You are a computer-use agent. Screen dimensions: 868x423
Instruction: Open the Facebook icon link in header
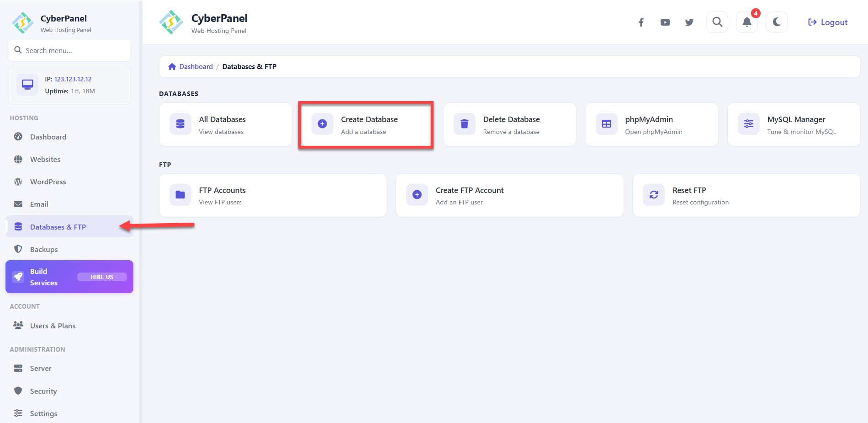641,22
